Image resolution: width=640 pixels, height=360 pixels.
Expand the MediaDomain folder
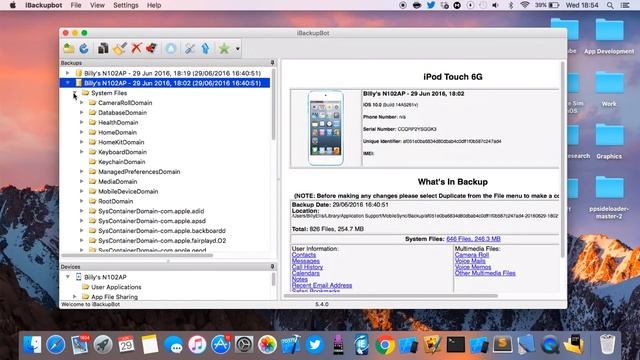[82, 181]
